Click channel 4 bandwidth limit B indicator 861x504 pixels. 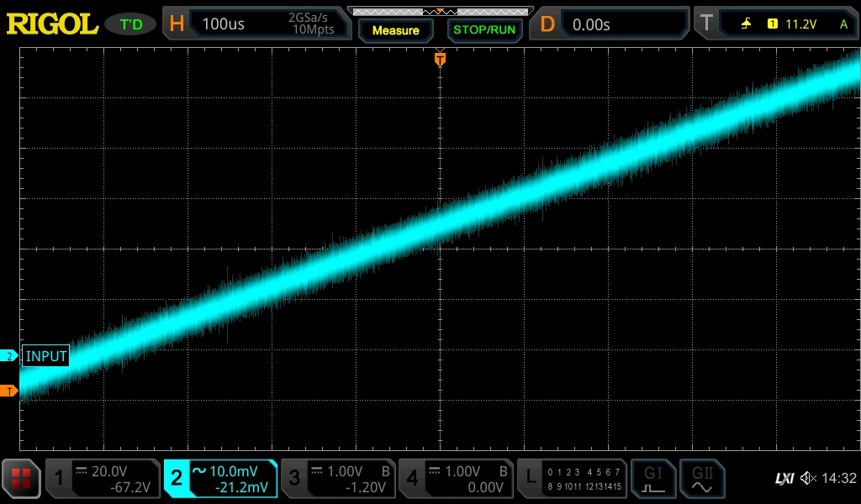(503, 471)
